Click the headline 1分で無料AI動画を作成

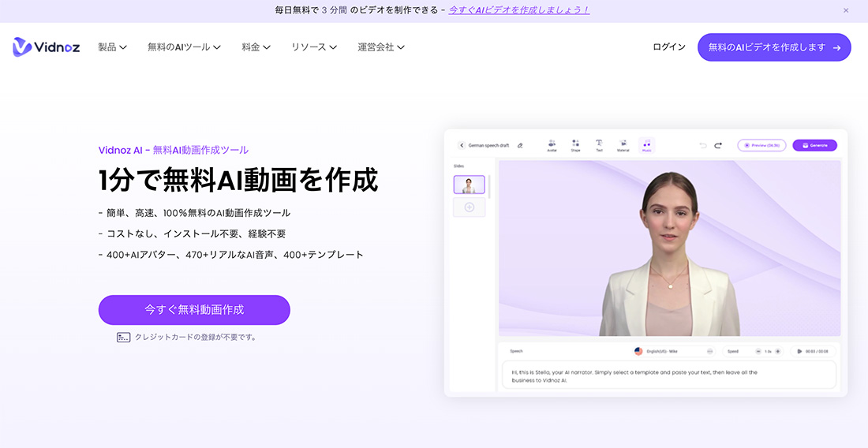coord(238,181)
